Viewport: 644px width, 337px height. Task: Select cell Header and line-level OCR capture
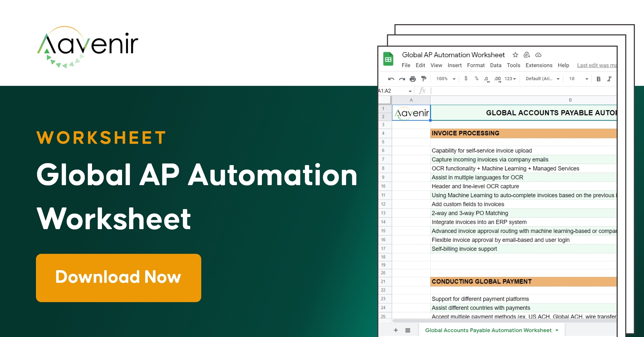524,186
